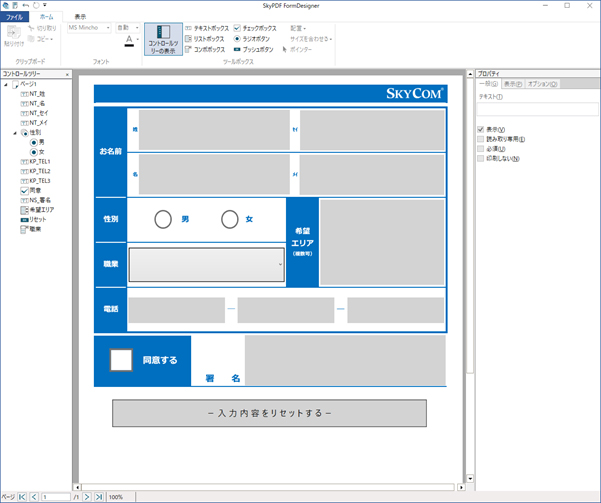Select the 男 radio node in the tree

click(x=37, y=142)
